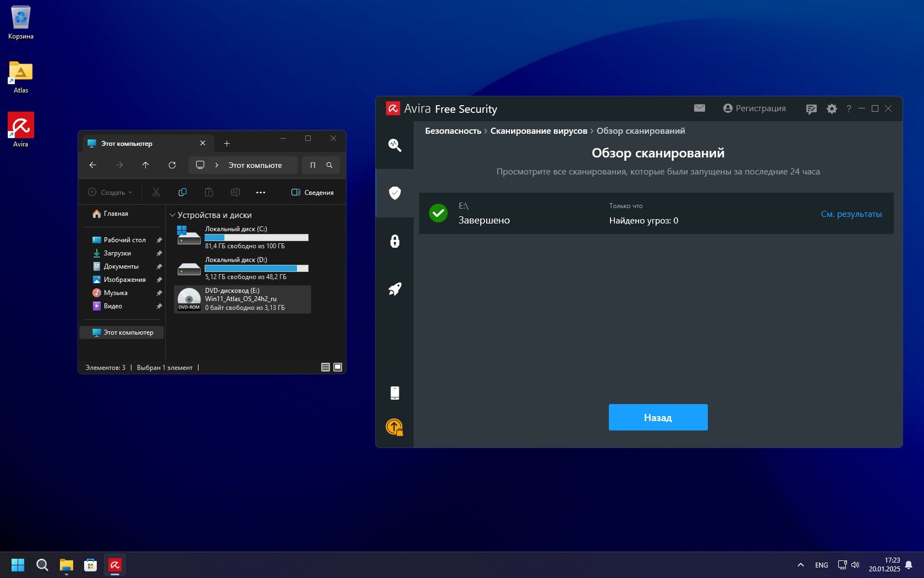Collapse the 'Устройства и диски' group
Screen dimensions: 924x578
click(172, 215)
